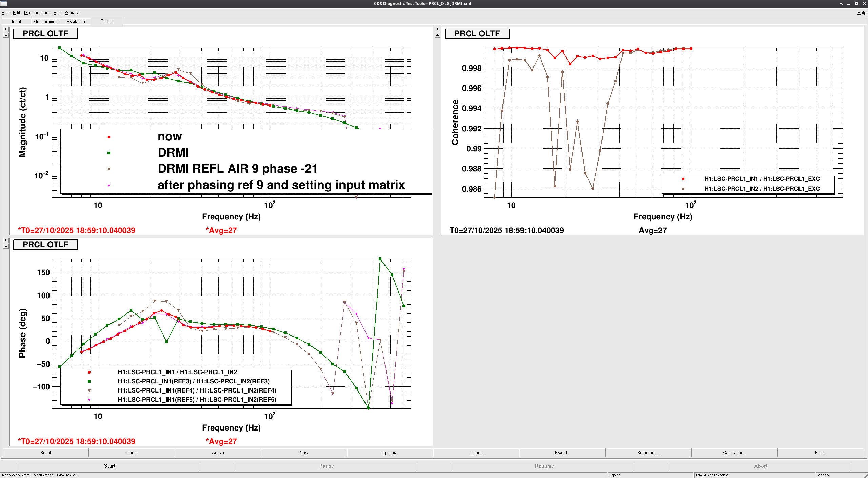
Task: Click up-arrow icon beside the coherence plot
Action: tap(437, 35)
